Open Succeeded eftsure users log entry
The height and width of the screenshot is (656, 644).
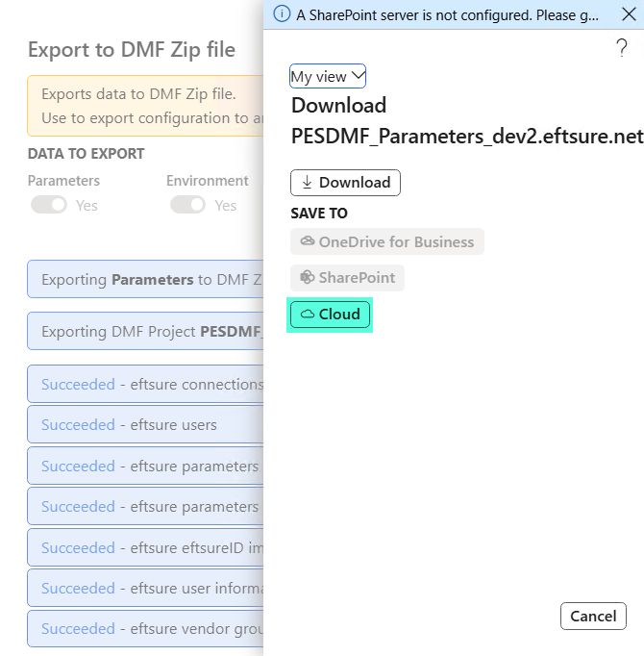pyautogui.click(x=145, y=424)
